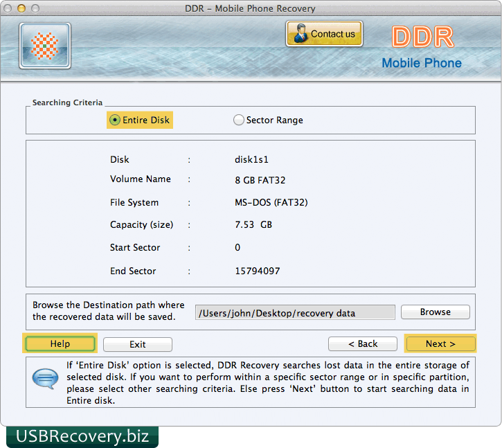Click the Volume Name label
The width and height of the screenshot is (502, 448).
tap(141, 179)
